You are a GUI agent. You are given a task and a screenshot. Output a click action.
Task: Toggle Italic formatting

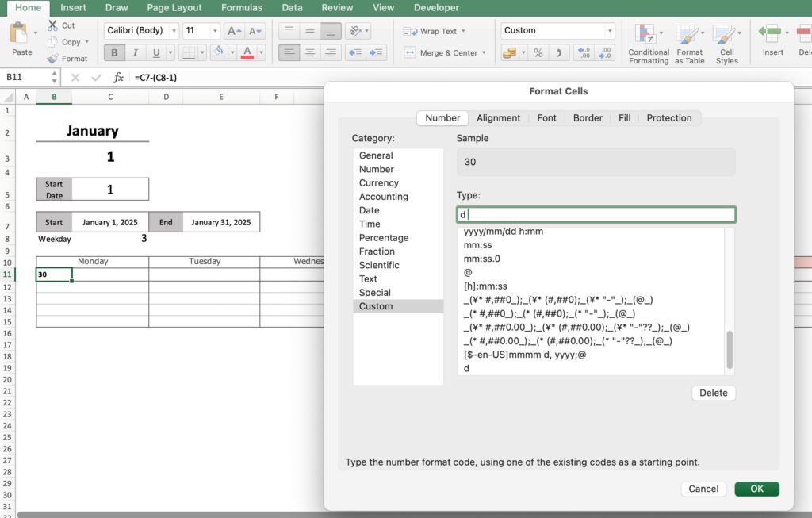coord(135,52)
